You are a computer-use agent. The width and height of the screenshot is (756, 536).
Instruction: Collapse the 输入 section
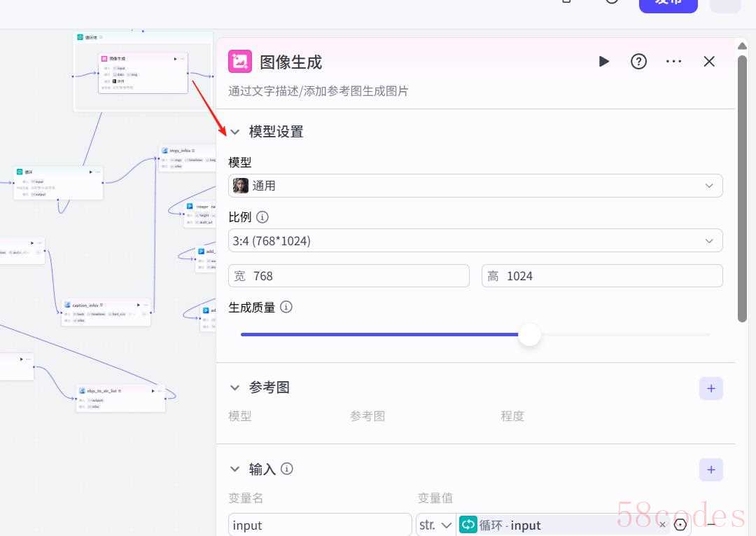(235, 469)
